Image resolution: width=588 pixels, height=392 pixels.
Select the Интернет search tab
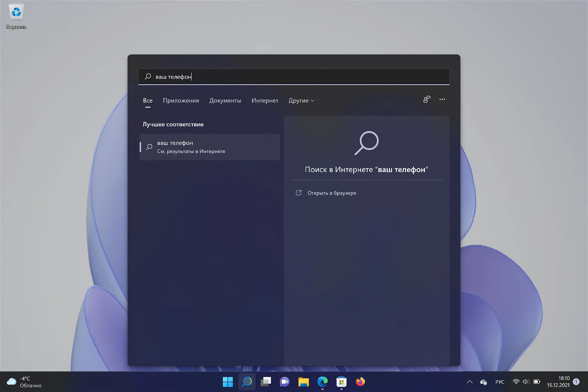pyautogui.click(x=265, y=101)
